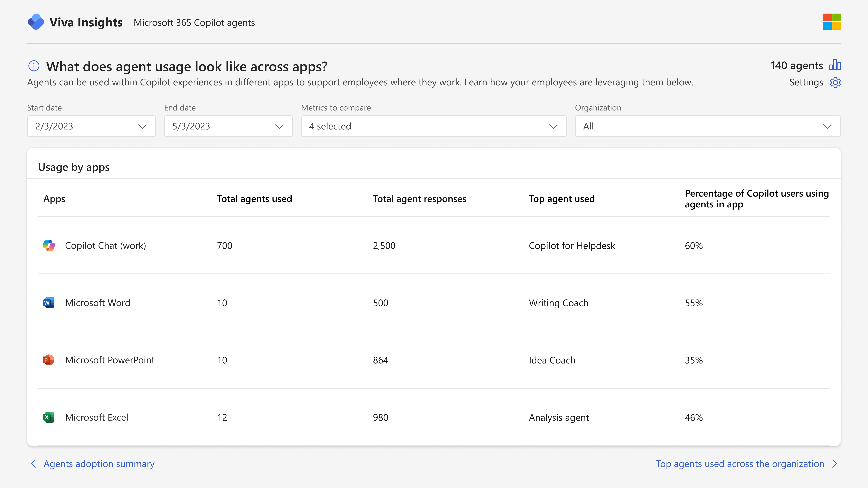Image resolution: width=868 pixels, height=488 pixels.
Task: Click the Copilot for Helpdesk cell
Action: click(x=572, y=246)
